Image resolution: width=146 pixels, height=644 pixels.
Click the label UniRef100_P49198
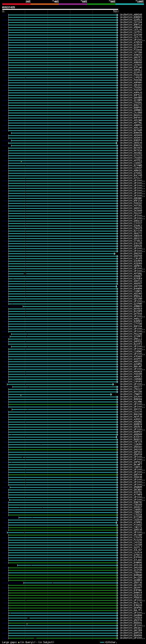tap(131, 75)
